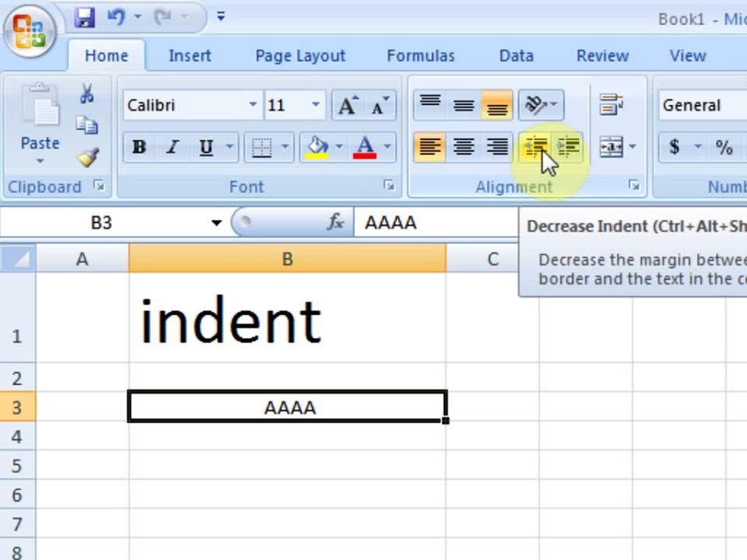
Task: Open the Page Layout tab
Action: (300, 56)
